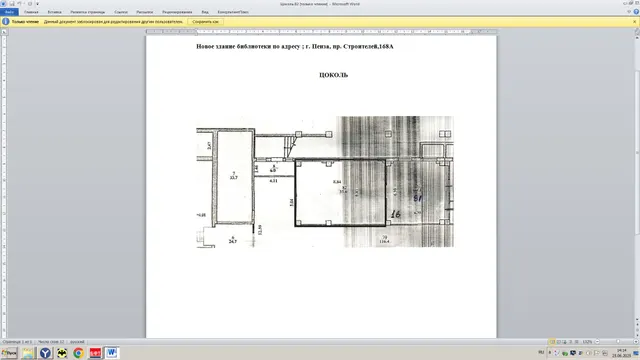Click the Redo icon in Quick Access toolbar
The image size is (640, 360).
coord(30,4)
